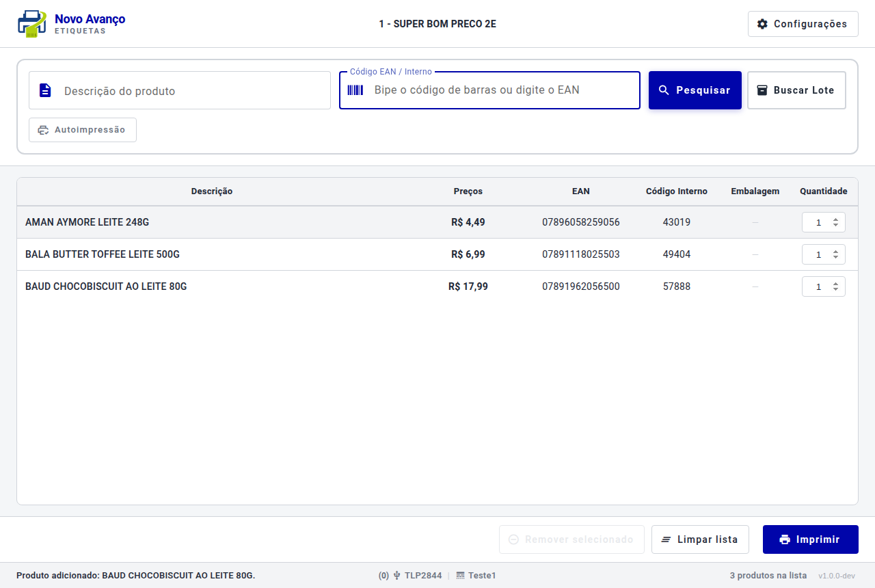Image resolution: width=875 pixels, height=588 pixels.
Task: Click the Novo Avanço printer logo icon
Action: pyautogui.click(x=32, y=24)
